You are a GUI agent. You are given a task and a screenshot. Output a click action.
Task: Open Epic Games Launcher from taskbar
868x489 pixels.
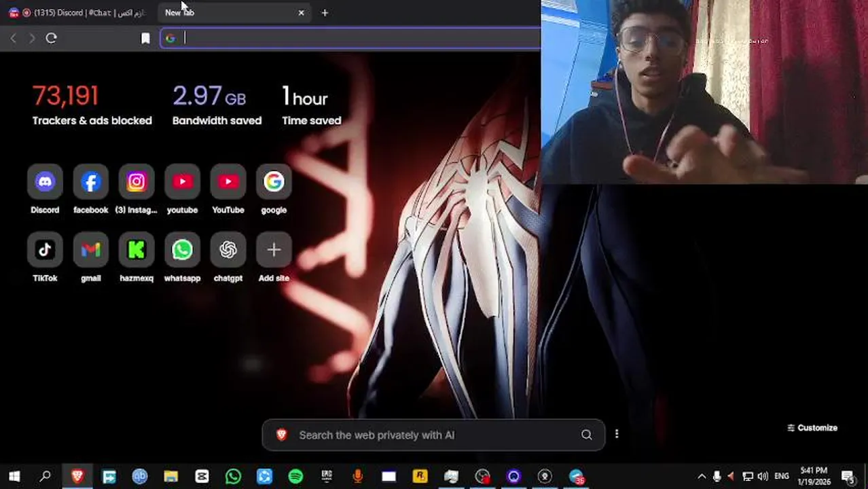(x=327, y=477)
